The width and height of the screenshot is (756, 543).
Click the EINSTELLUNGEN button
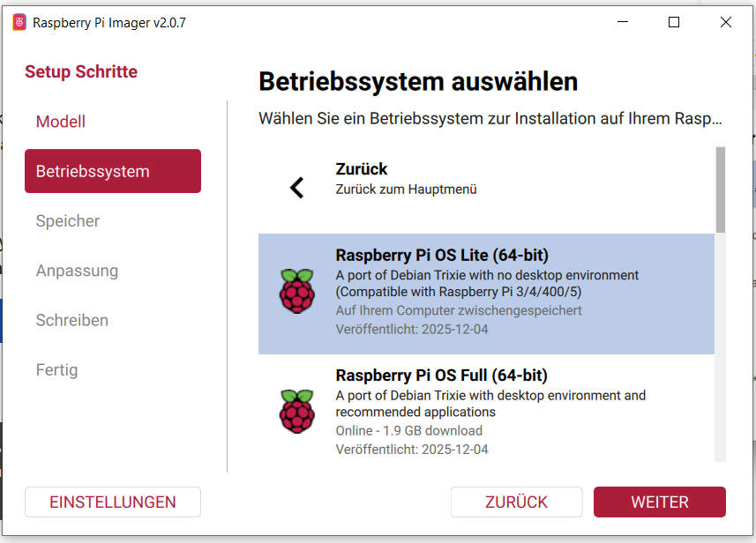112,502
